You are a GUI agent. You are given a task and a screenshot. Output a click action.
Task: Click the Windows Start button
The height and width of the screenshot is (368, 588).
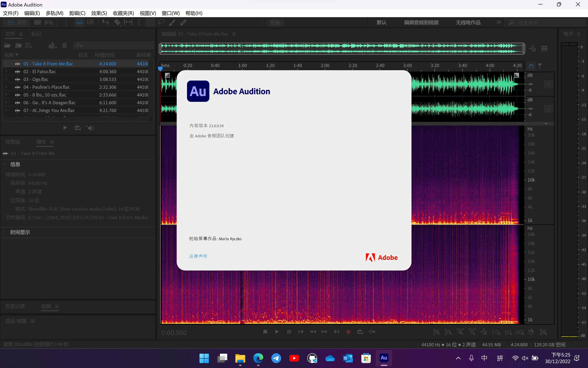[204, 358]
